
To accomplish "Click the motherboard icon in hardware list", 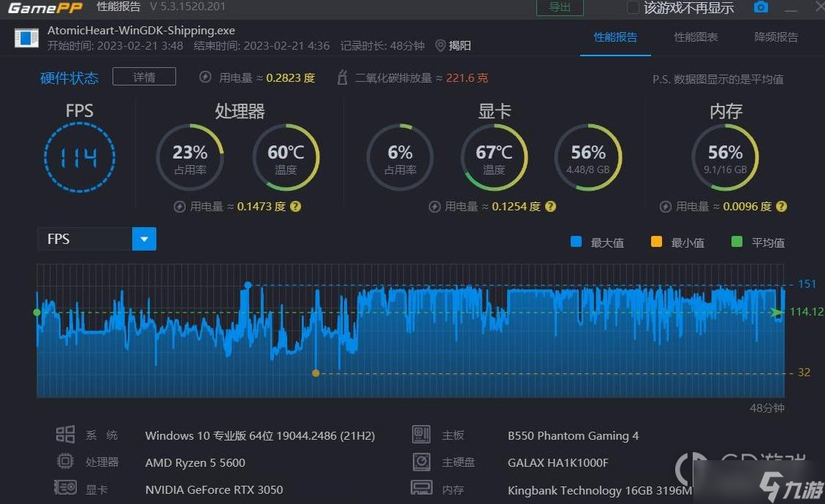I will click(x=421, y=434).
